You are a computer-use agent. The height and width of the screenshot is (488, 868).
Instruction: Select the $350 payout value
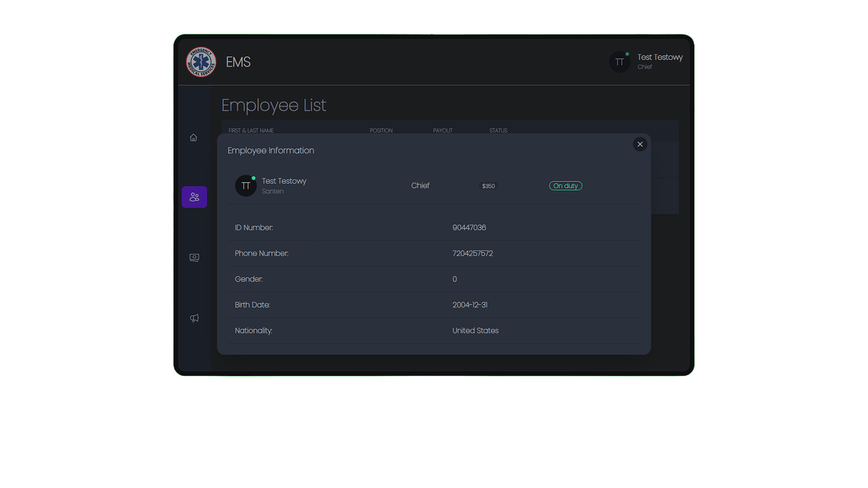(488, 186)
